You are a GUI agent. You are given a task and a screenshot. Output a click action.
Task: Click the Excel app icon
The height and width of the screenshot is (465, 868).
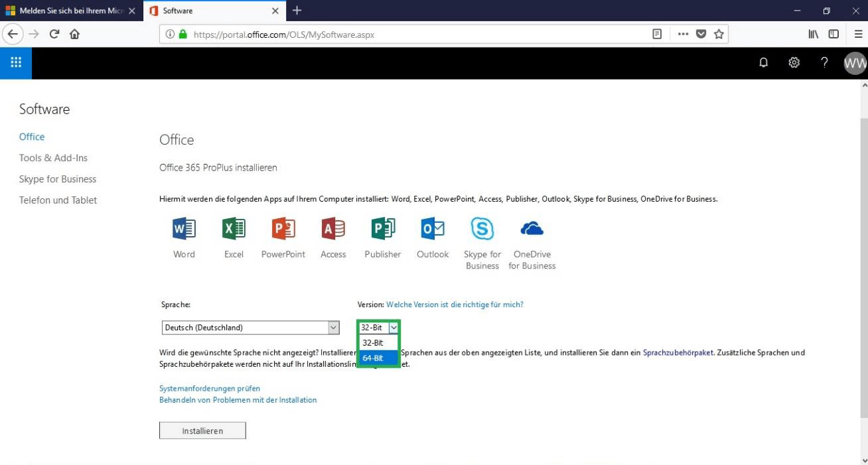[x=234, y=229]
